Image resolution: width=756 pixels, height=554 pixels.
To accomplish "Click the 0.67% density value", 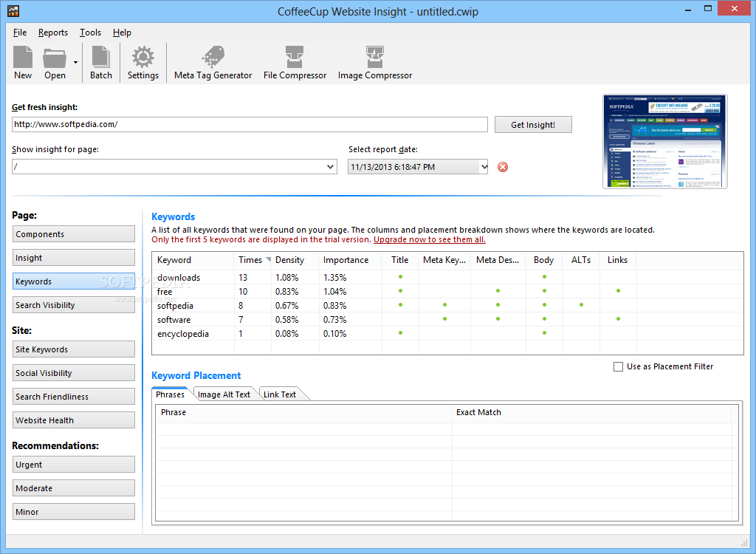I will (x=287, y=306).
